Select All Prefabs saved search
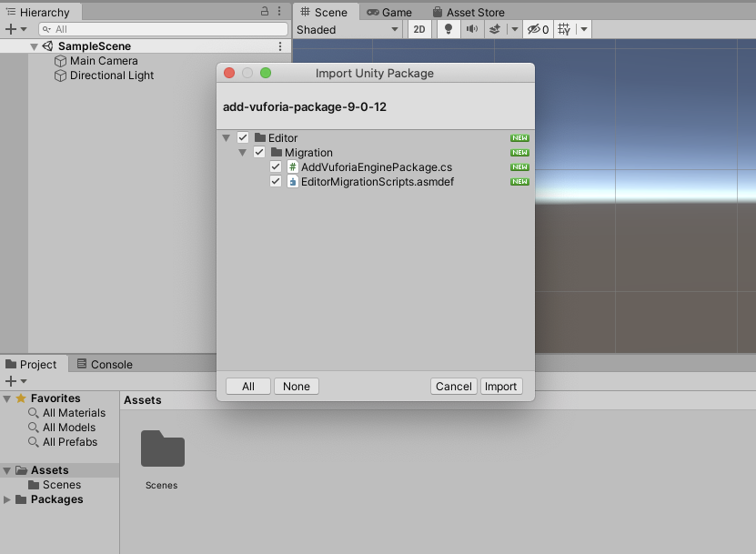The height and width of the screenshot is (554, 756). [70, 442]
